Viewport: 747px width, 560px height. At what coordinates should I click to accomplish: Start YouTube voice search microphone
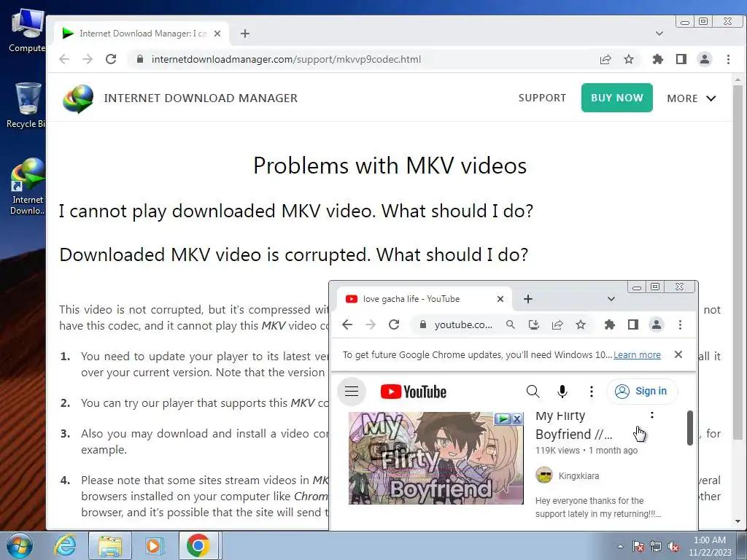[562, 392]
